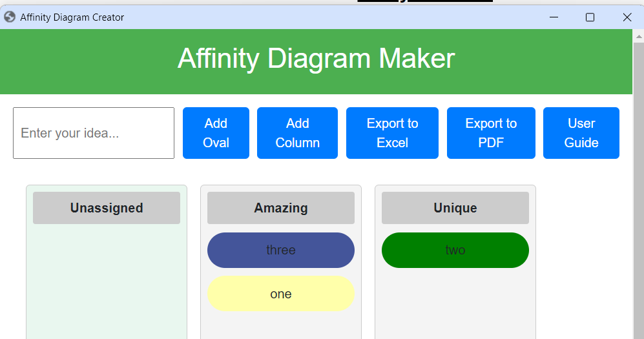Minimize the Affinity Diagram Creator window
The height and width of the screenshot is (339, 644).
coord(554,17)
